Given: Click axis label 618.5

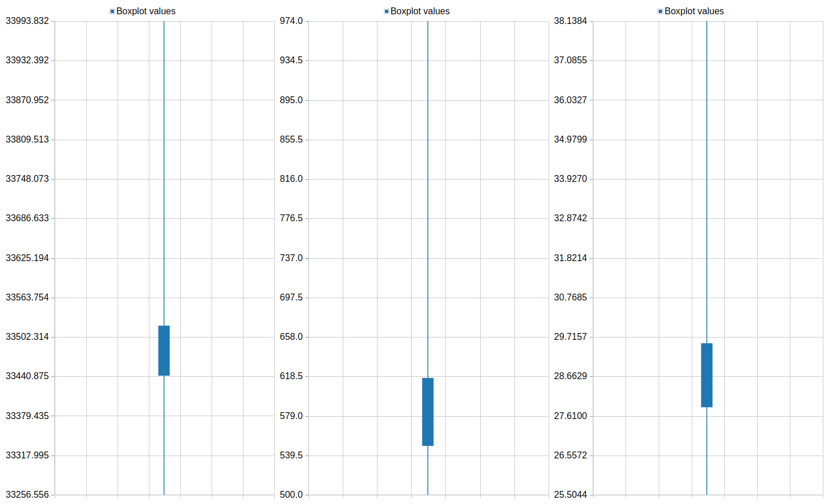Looking at the screenshot, I should [x=291, y=376].
